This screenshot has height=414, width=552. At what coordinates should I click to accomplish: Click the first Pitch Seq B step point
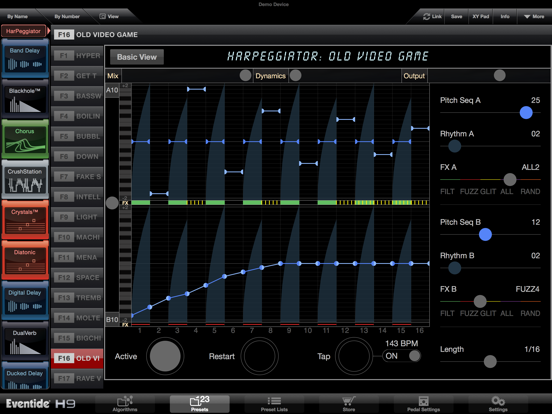132,315
